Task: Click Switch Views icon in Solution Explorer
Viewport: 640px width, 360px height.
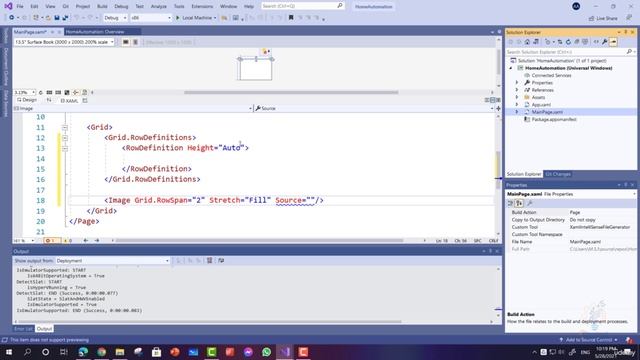Action: (536, 42)
